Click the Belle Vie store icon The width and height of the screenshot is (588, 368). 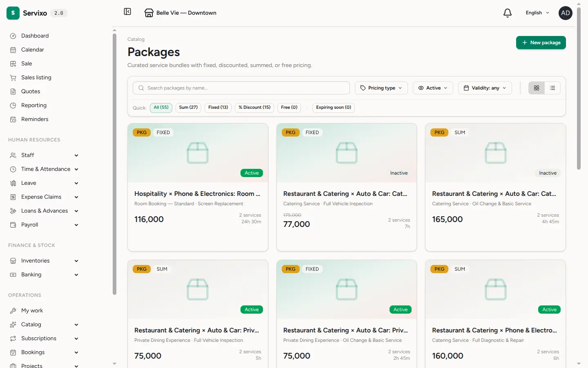pyautogui.click(x=149, y=13)
